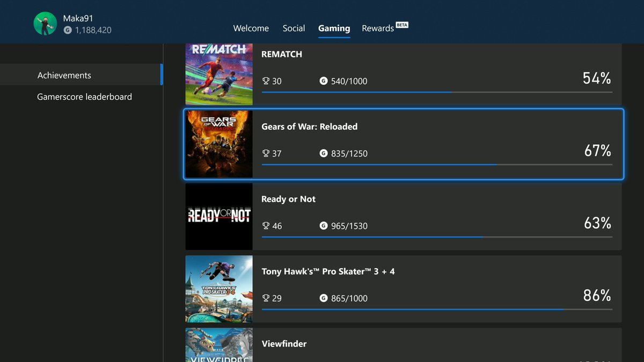Click the Gamerscore G icon beside 1,188,420

(67, 31)
